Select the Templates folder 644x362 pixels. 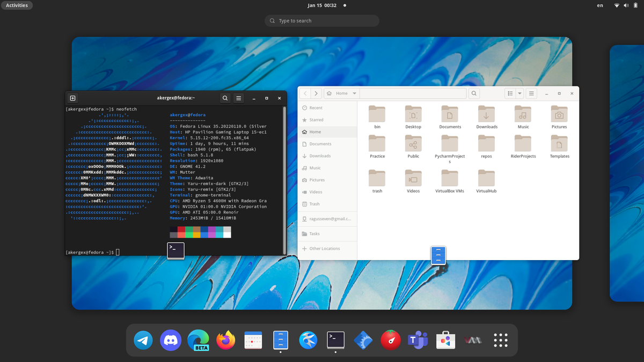(x=559, y=146)
